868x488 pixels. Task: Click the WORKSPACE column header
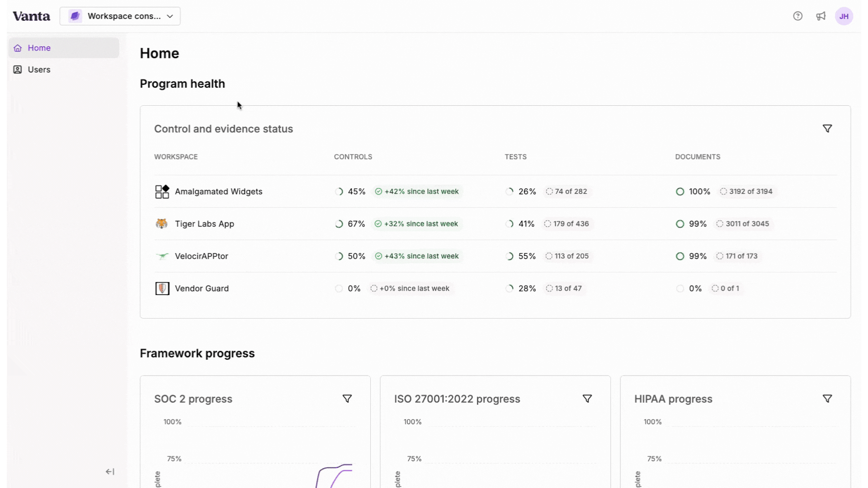click(x=176, y=157)
